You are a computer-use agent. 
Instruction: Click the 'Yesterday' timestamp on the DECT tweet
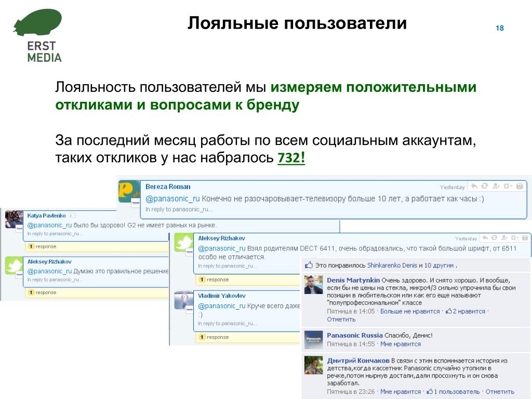click(466, 239)
